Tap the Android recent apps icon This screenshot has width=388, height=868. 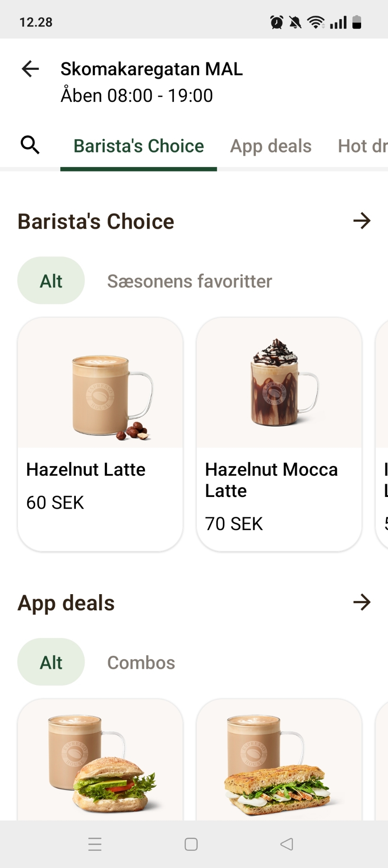point(95,844)
